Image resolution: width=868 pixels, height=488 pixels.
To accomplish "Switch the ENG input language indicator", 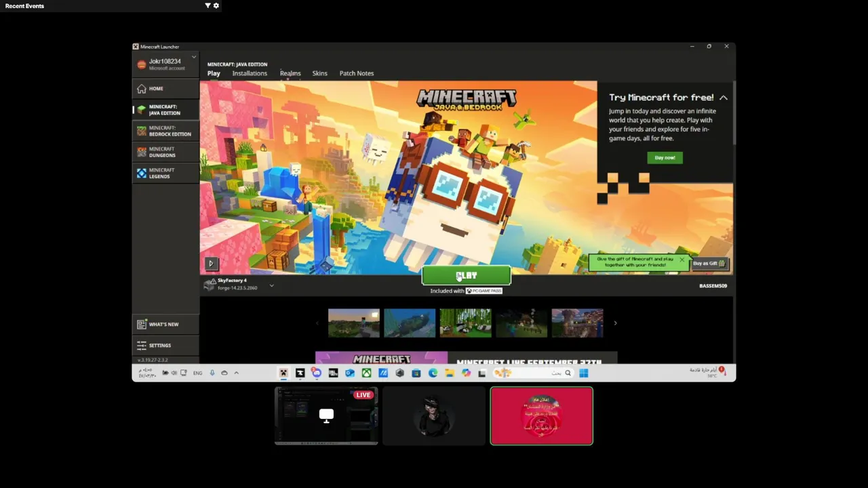I will click(198, 373).
